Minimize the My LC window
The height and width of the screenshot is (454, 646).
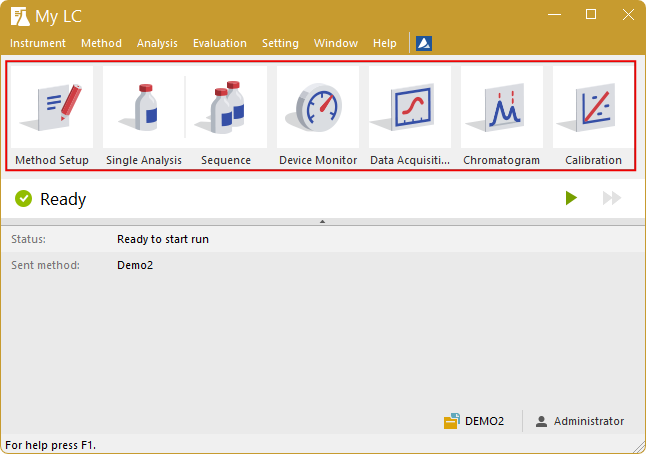[554, 15]
